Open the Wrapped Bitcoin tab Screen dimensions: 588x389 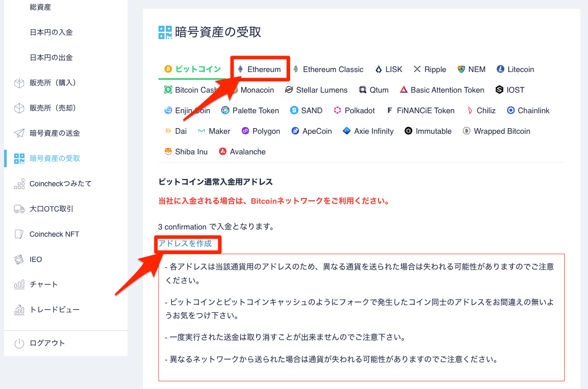(x=502, y=131)
